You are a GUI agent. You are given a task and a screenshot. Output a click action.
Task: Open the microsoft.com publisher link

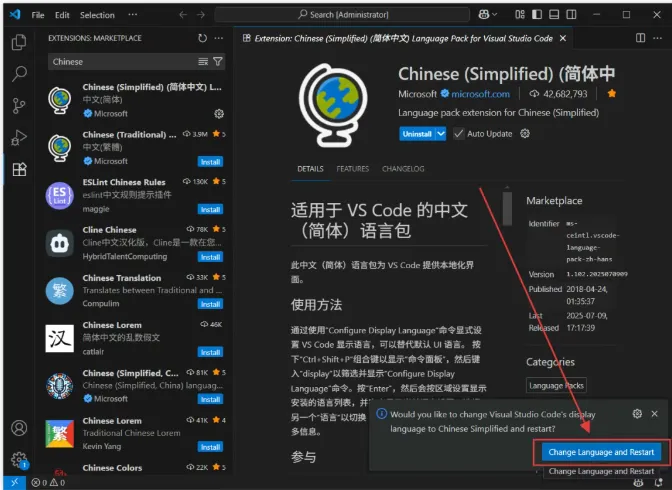[480, 94]
